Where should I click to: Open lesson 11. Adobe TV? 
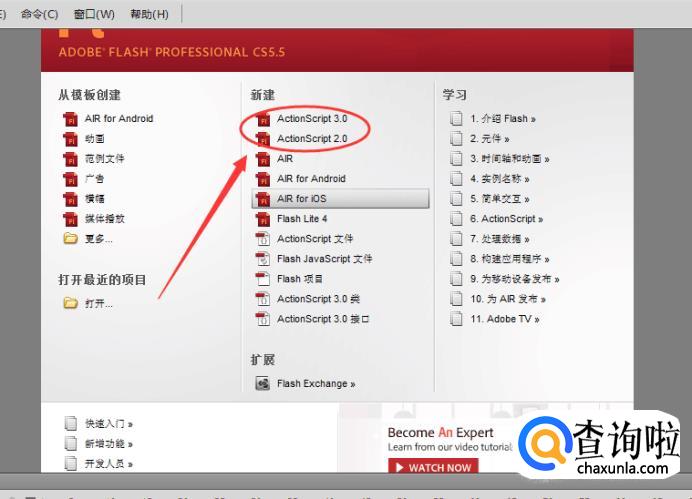click(x=505, y=319)
